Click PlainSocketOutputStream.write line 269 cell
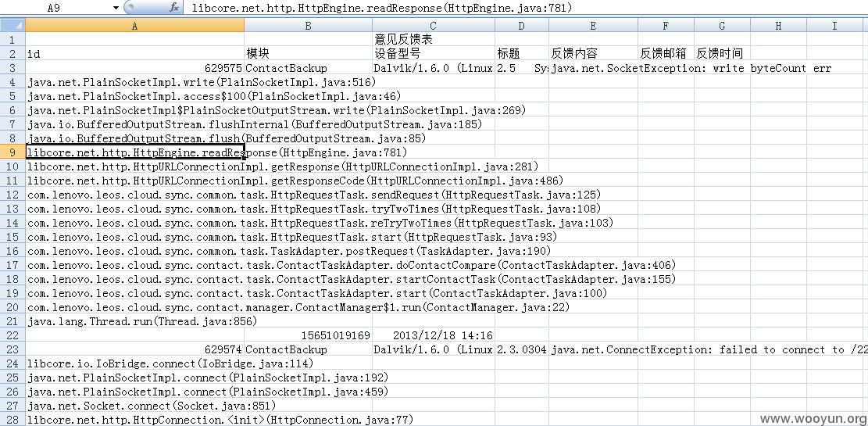Image resolution: width=868 pixels, height=426 pixels. click(134, 110)
